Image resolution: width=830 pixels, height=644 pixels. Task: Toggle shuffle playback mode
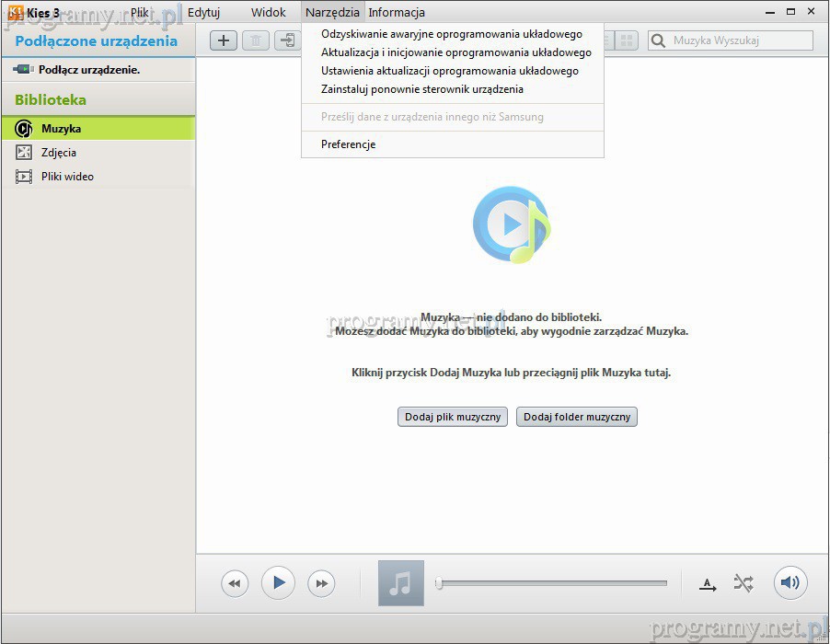(x=744, y=583)
